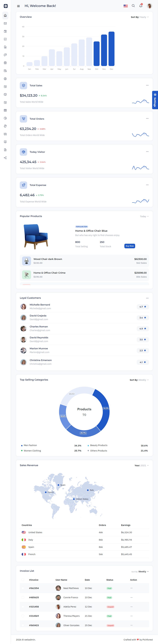The image size is (158, 644).
Task: Click the Buy Now button
Action: [x=130, y=246]
